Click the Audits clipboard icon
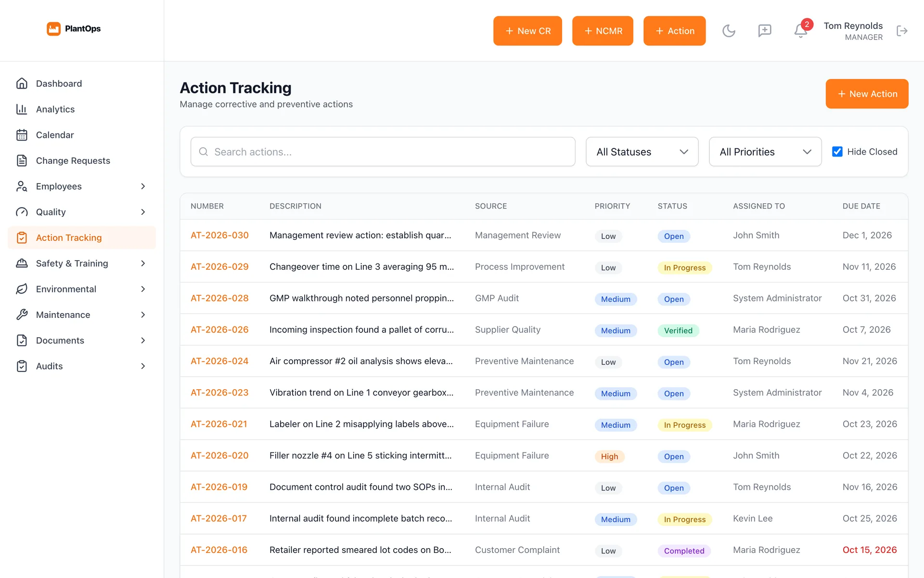Screen dimensions: 924x578 pyautogui.click(x=22, y=366)
